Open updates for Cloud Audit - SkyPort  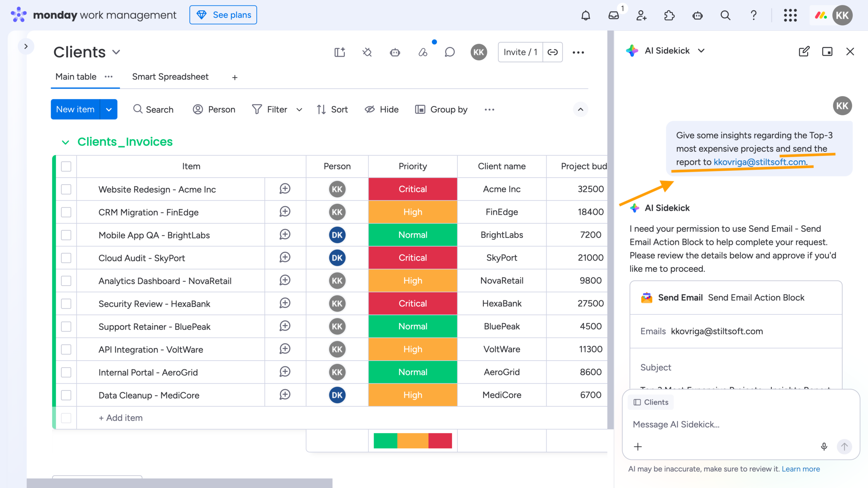(x=285, y=257)
